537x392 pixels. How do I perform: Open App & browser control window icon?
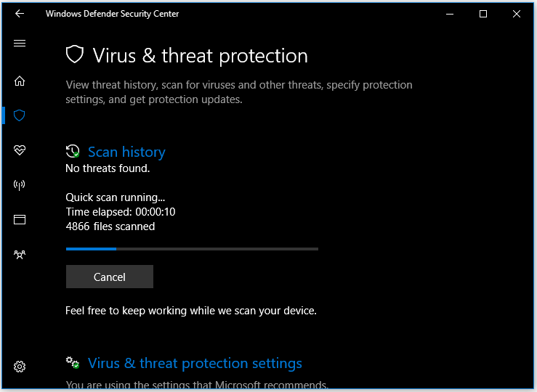coord(20,220)
